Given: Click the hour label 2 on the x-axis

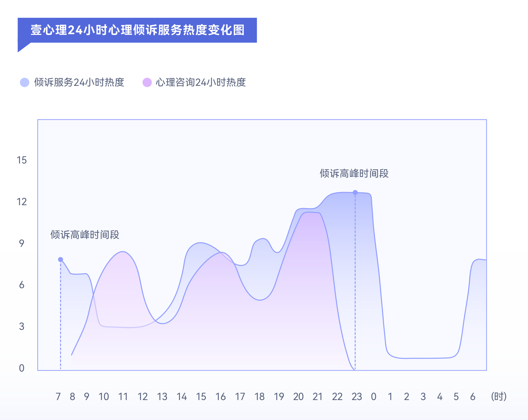Looking at the screenshot, I should coord(407,396).
